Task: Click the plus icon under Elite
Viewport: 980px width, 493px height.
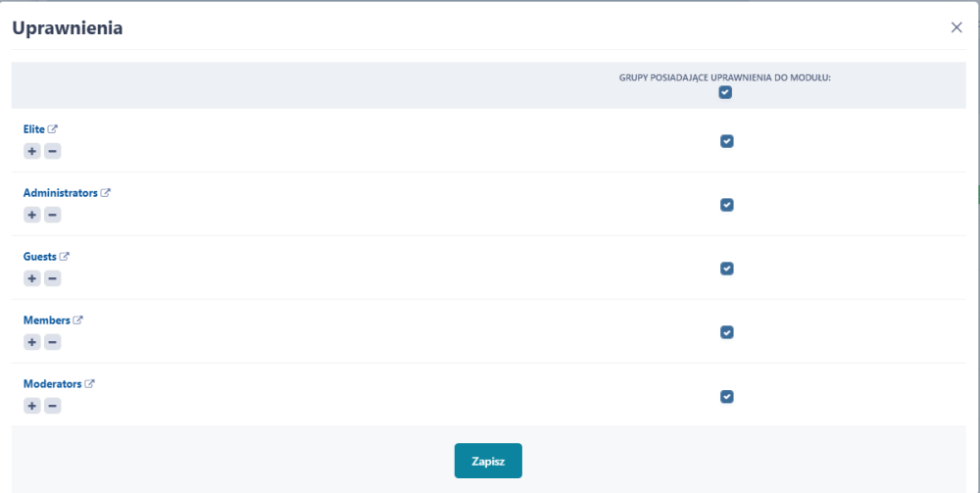Action: coord(32,151)
